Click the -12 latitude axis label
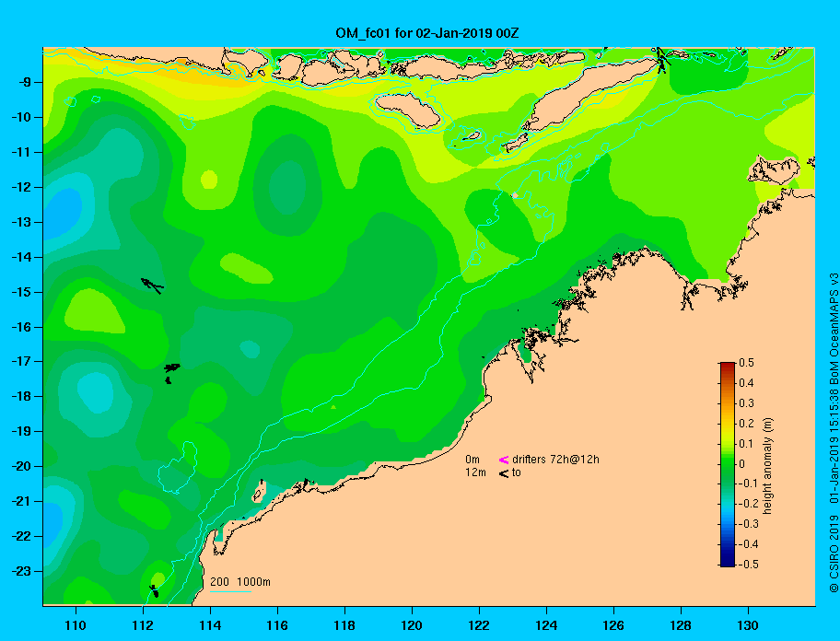 click(x=21, y=188)
